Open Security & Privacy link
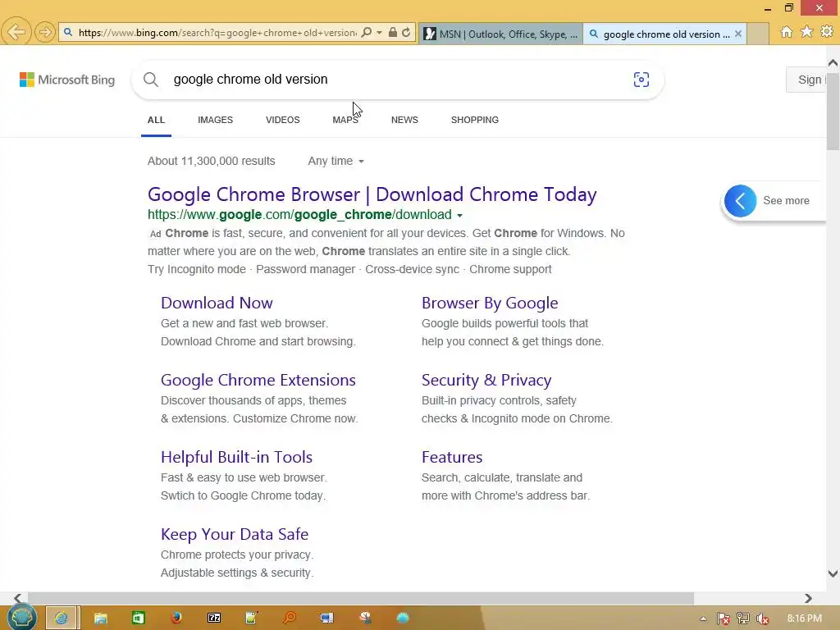840x630 pixels. [x=486, y=381]
